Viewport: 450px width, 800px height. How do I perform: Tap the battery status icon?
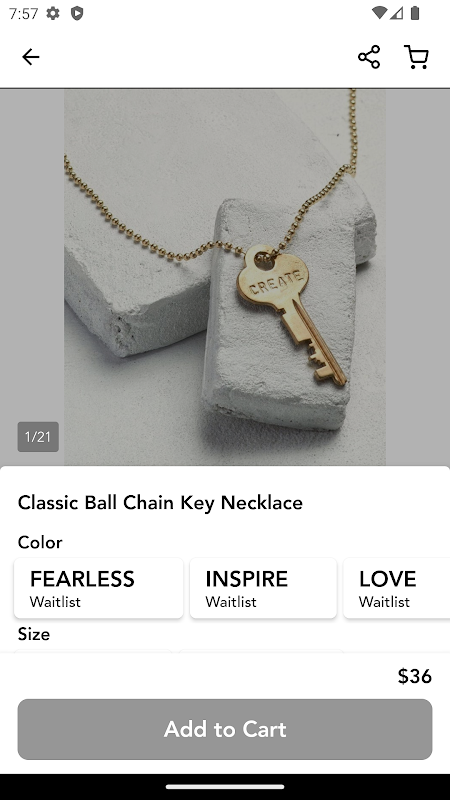(415, 13)
